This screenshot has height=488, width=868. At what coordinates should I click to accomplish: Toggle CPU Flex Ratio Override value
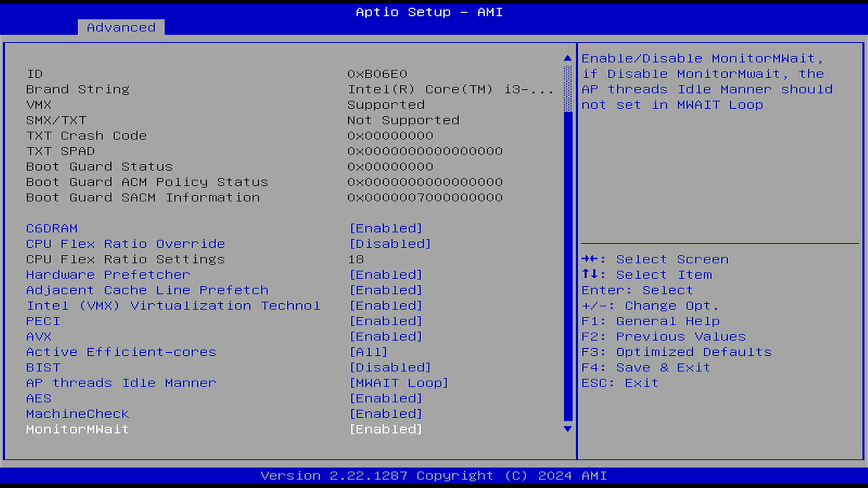[x=390, y=244]
